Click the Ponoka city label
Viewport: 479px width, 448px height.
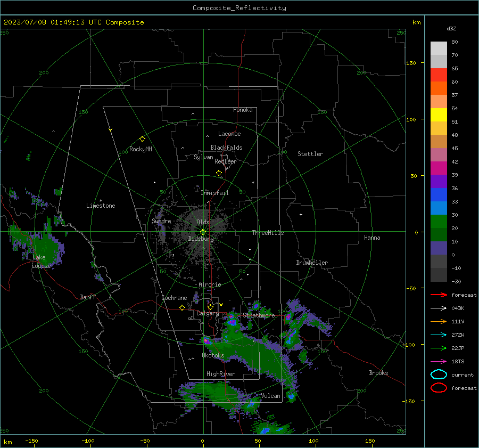pyautogui.click(x=243, y=110)
